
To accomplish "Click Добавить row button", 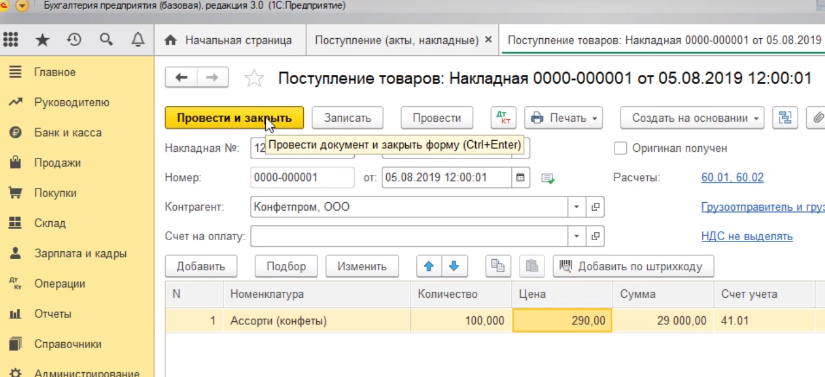I will [201, 267].
